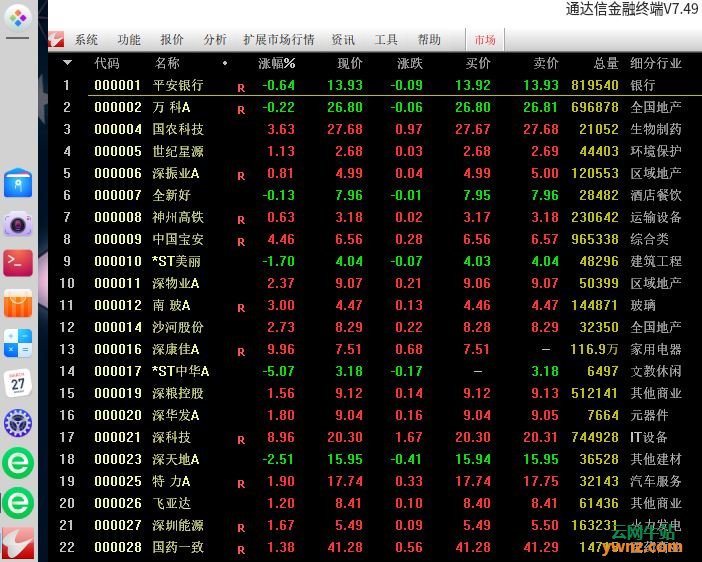Click the R marker on 万科A row
Screen dimensions: 702x562
[241, 110]
